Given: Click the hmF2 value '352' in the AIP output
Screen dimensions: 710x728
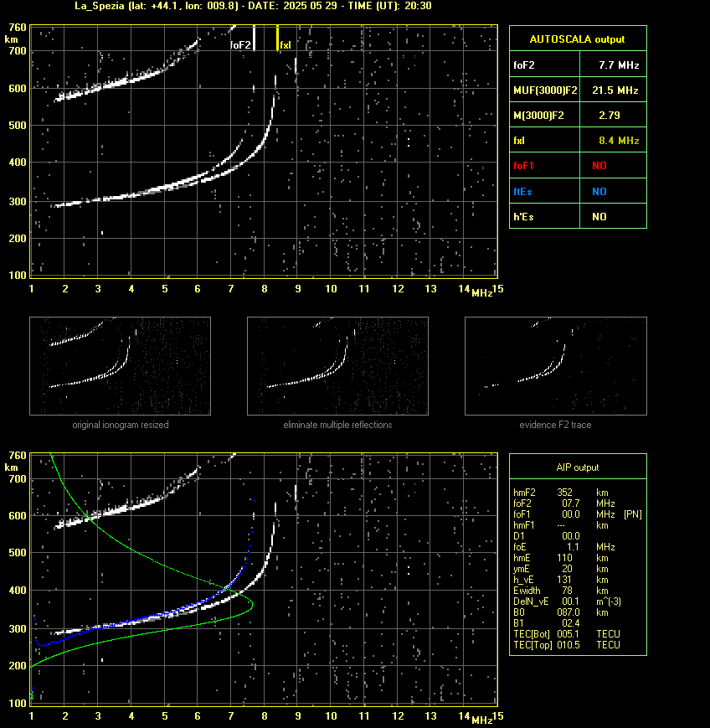Looking at the screenshot, I should point(565,492).
